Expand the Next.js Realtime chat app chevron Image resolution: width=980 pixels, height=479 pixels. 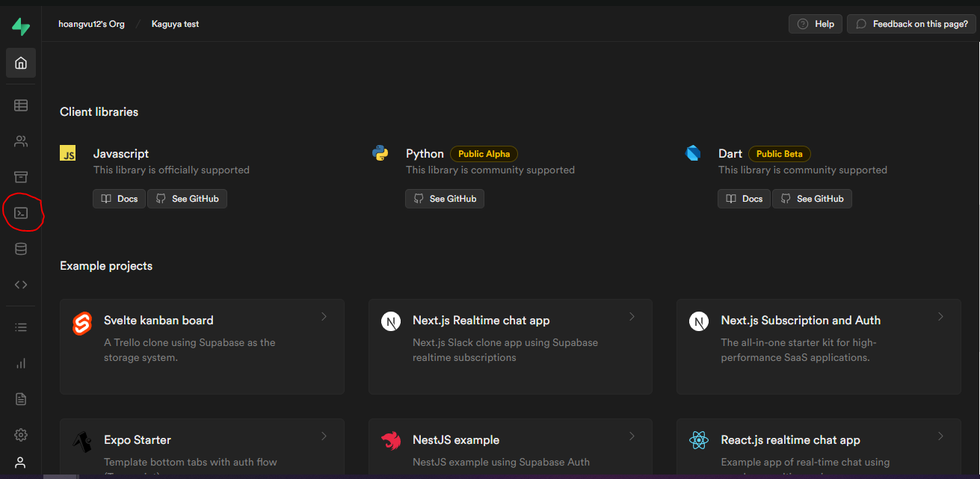click(x=632, y=316)
